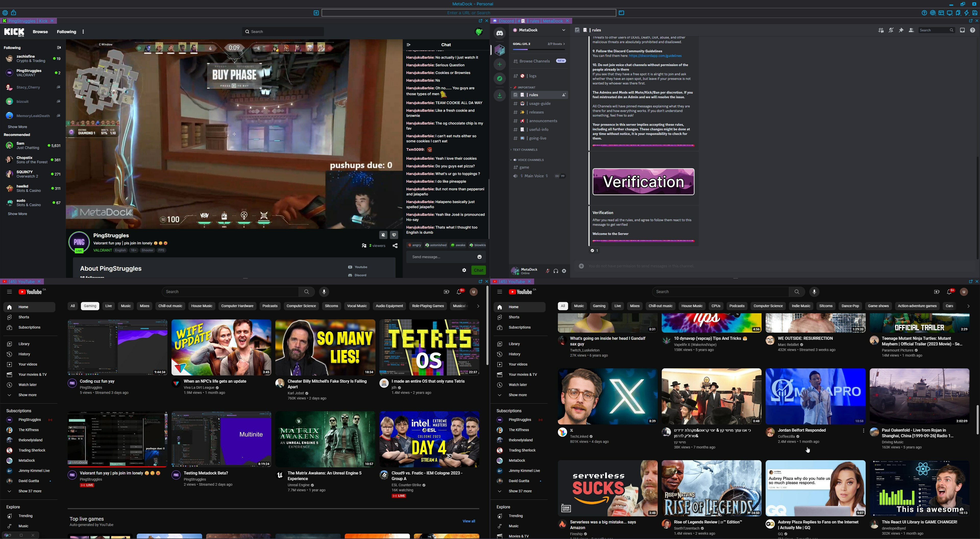Open pinned messages in the Discord rules channel
Viewport: 980px width, 539px height.
[901, 30]
